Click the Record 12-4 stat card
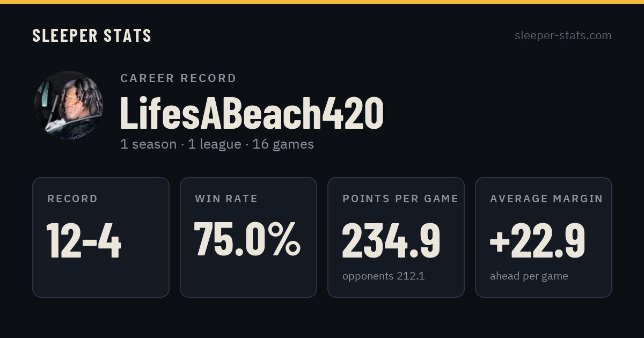 [x=101, y=237]
